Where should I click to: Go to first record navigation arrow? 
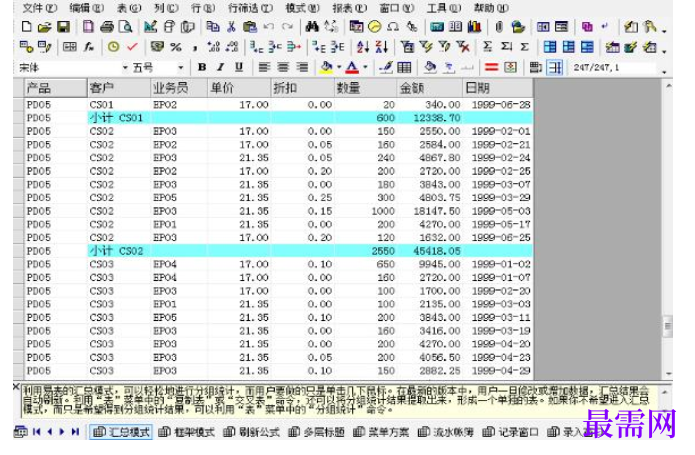tap(37, 432)
